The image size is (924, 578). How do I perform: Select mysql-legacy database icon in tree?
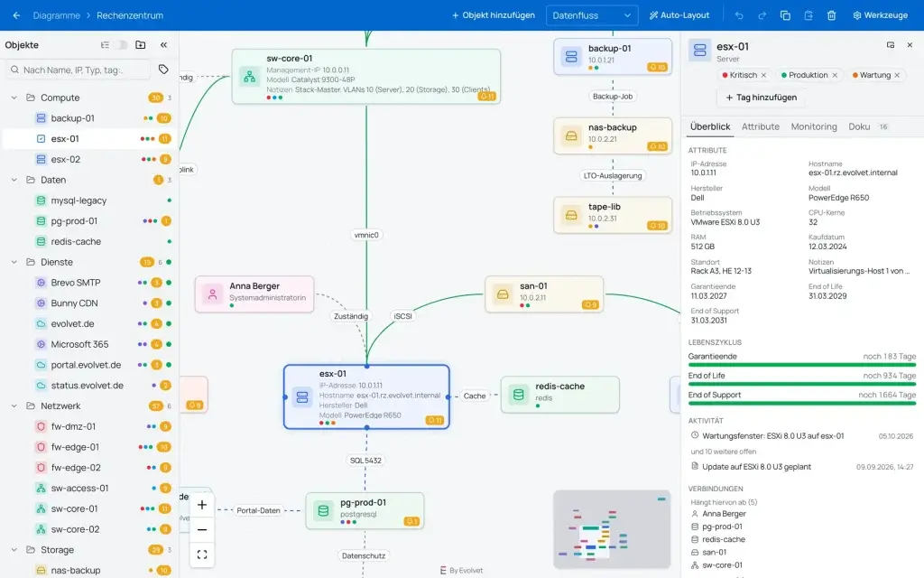click(x=41, y=200)
